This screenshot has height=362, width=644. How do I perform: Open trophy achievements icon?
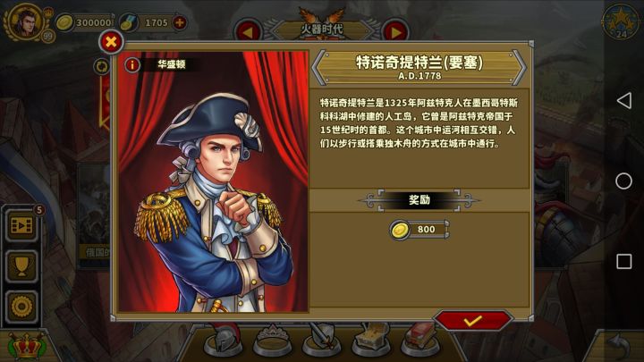[x=21, y=266]
